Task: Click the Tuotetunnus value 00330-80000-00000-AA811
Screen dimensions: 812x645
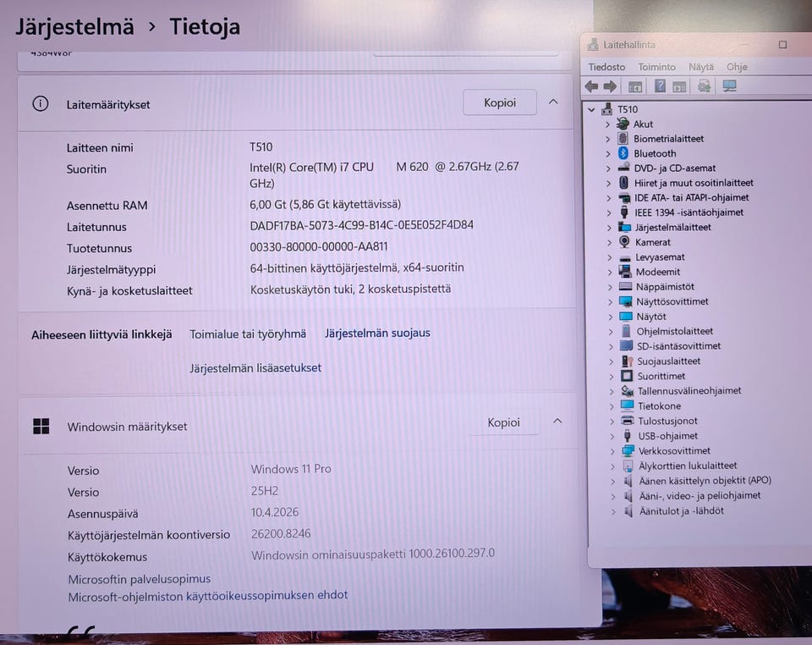Action: (319, 246)
